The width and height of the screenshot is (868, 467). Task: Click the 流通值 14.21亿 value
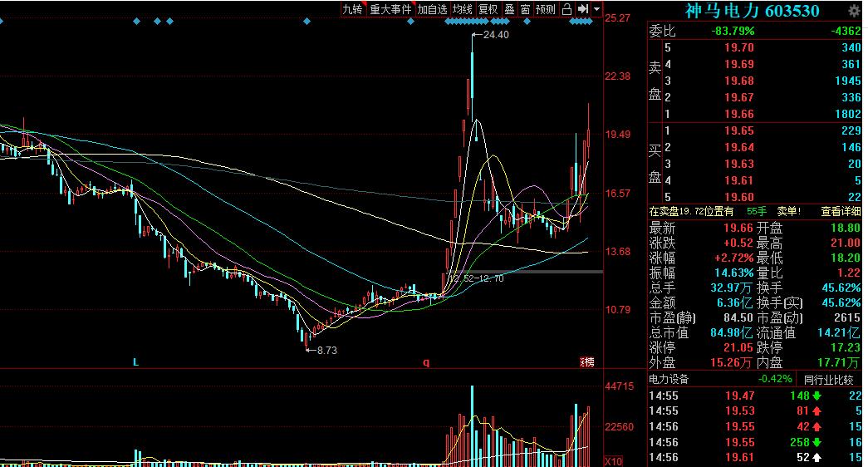coord(839,332)
